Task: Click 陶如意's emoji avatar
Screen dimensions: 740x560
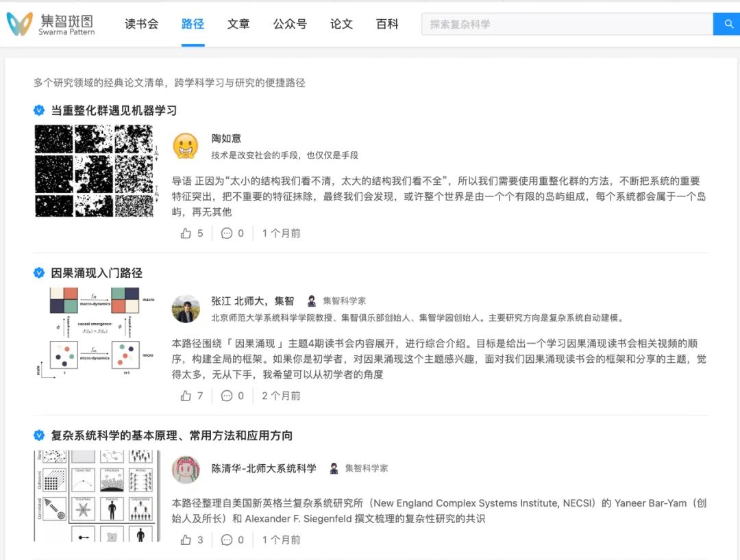Action: click(186, 146)
